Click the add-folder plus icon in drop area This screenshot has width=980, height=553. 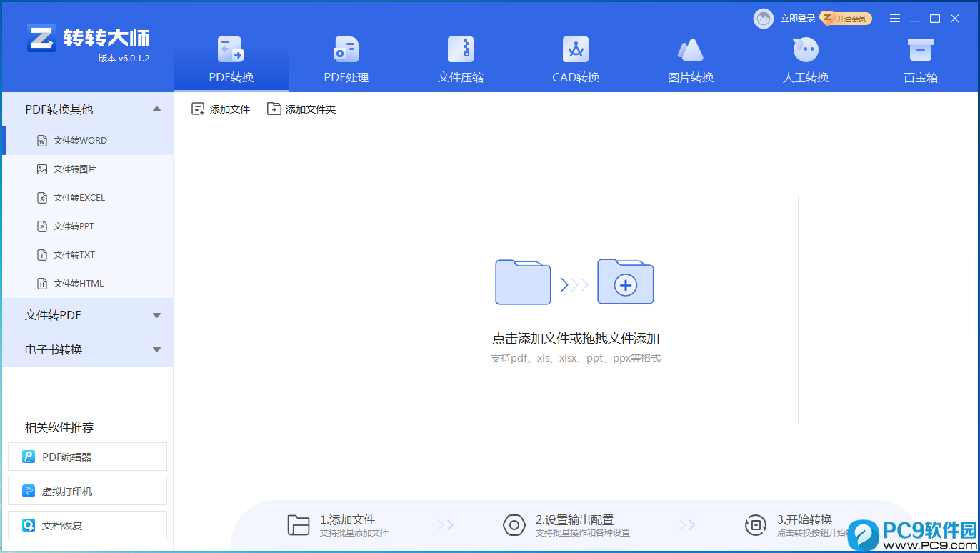click(x=626, y=282)
